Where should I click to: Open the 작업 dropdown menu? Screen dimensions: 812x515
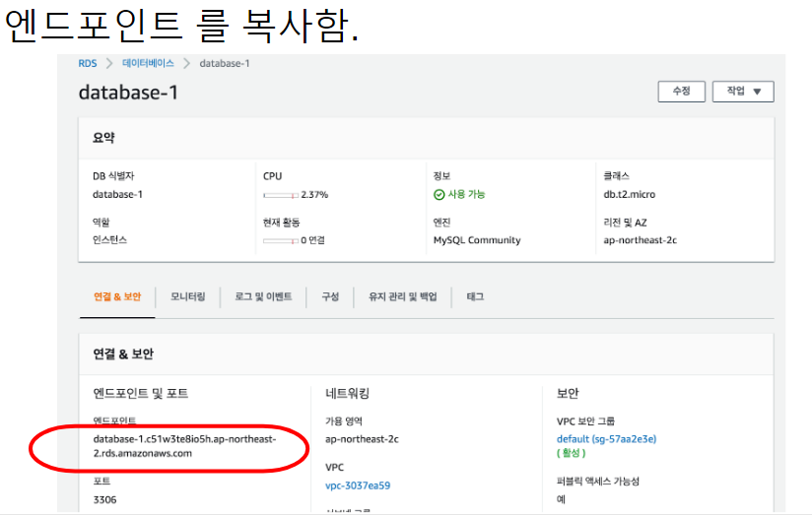743,92
